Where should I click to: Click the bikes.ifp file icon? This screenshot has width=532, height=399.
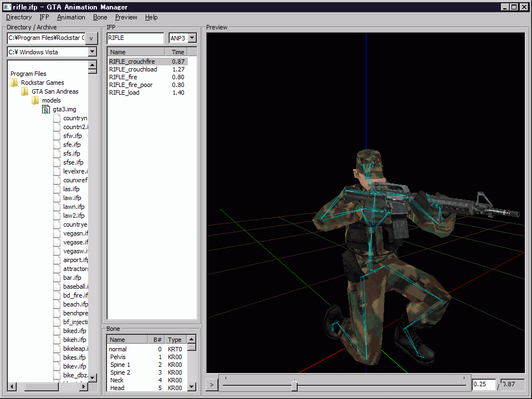57,357
